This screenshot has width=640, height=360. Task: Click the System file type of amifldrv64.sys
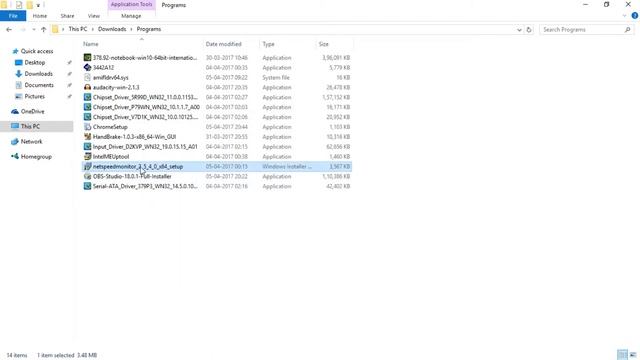(x=276, y=77)
